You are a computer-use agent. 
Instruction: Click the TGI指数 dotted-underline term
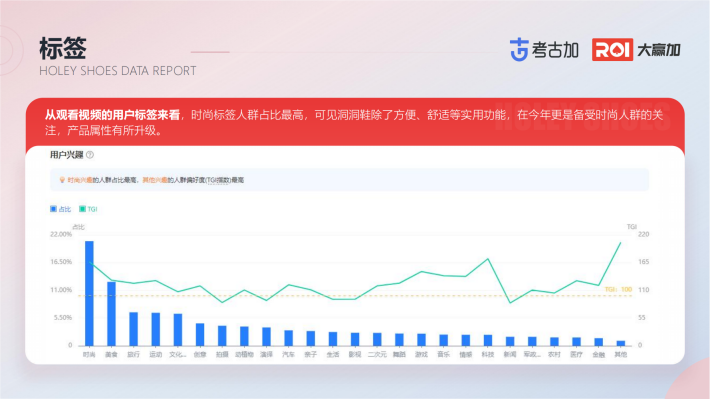tap(218, 180)
